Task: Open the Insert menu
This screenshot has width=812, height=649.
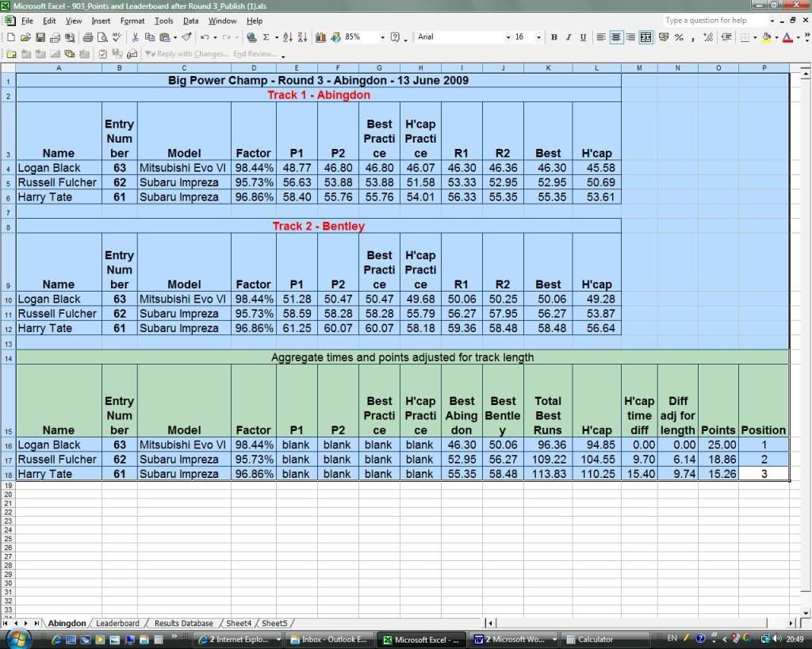Action: 101,21
